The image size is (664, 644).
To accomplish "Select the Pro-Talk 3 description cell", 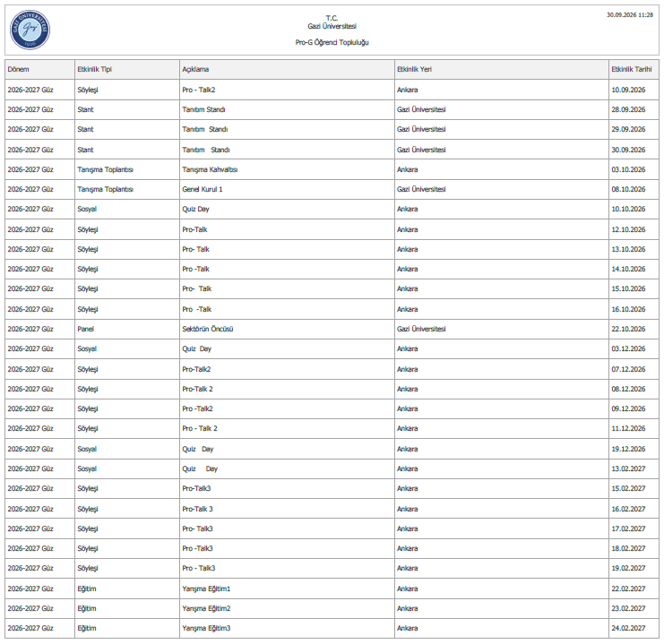I will click(287, 509).
